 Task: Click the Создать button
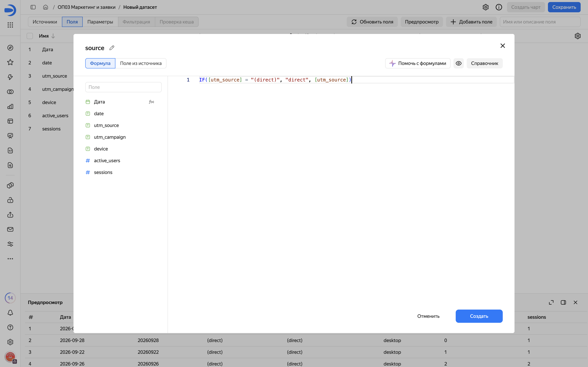point(479,316)
